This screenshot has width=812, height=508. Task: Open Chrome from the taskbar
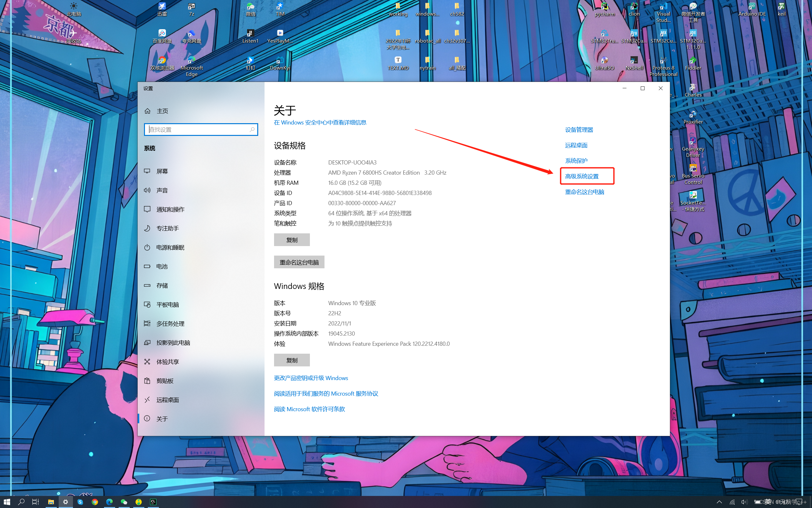[x=95, y=502]
